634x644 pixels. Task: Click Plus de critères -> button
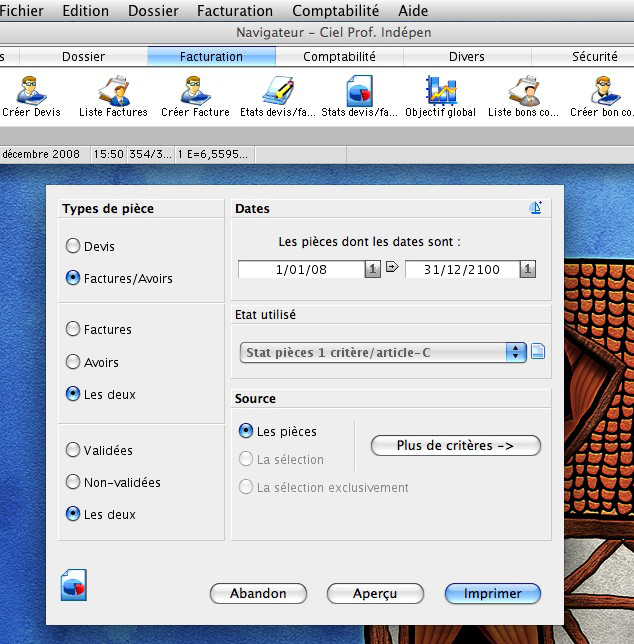[455, 446]
